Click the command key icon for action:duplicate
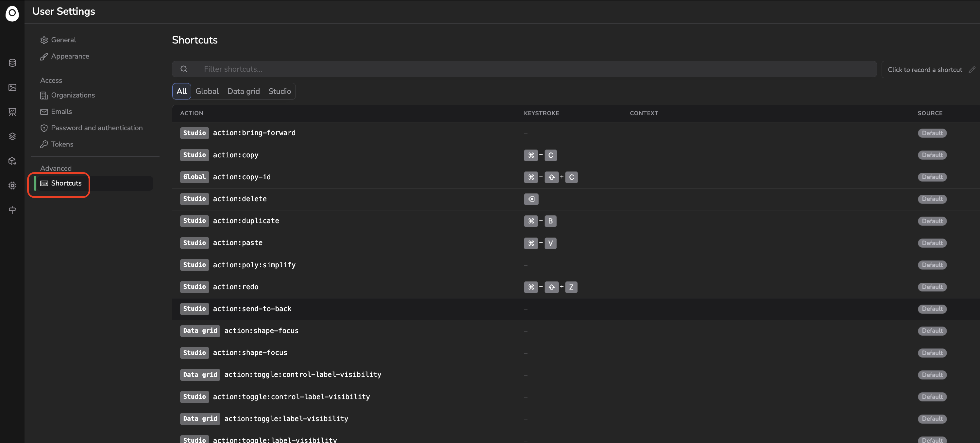The image size is (980, 443). pyautogui.click(x=531, y=221)
